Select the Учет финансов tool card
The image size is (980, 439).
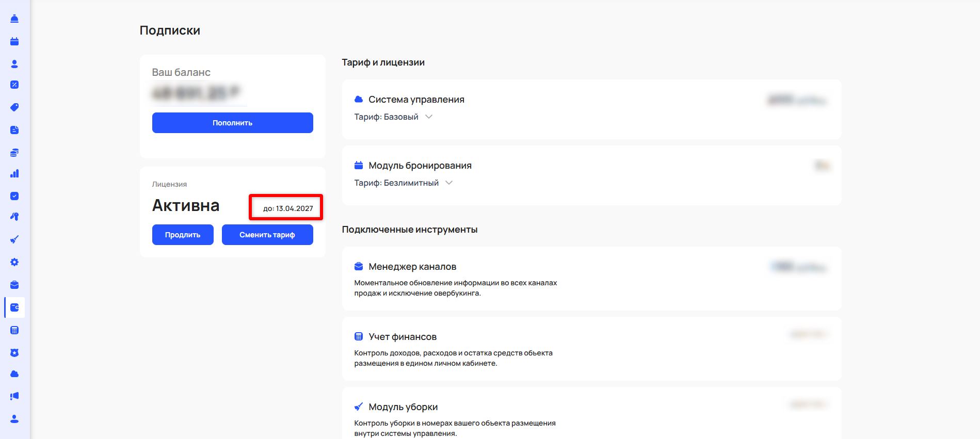click(591, 349)
